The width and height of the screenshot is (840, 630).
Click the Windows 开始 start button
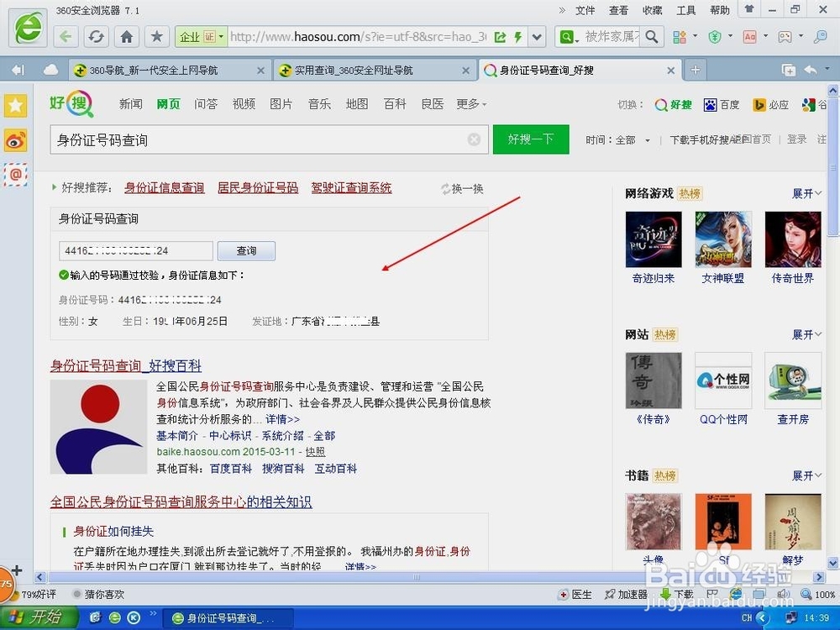39,617
